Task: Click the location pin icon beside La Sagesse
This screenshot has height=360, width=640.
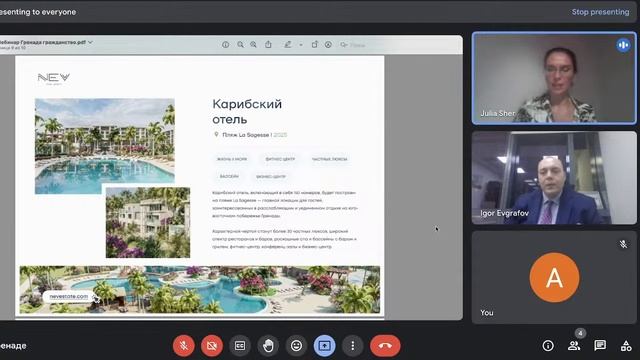Action: (x=216, y=135)
